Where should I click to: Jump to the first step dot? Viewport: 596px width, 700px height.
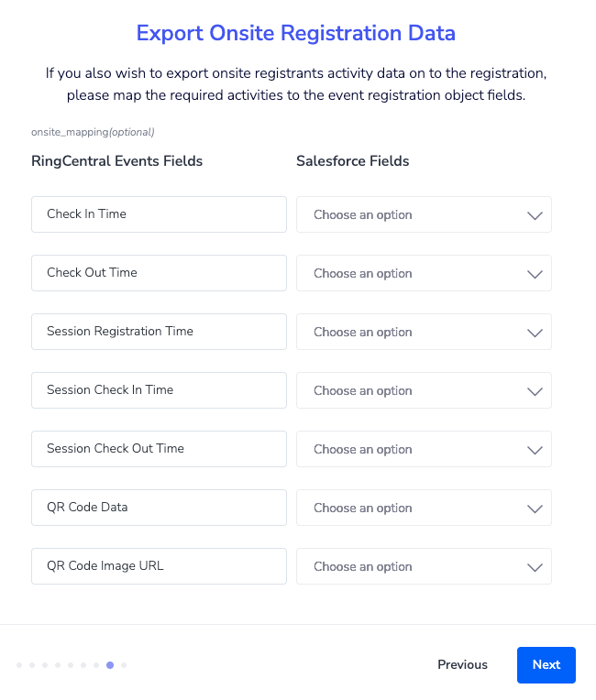tap(19, 665)
